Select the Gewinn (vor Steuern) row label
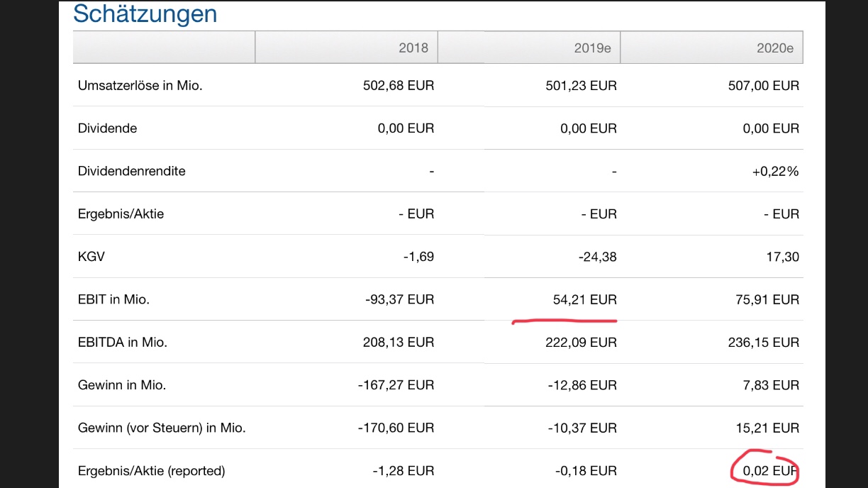The image size is (868, 488). coord(162,428)
